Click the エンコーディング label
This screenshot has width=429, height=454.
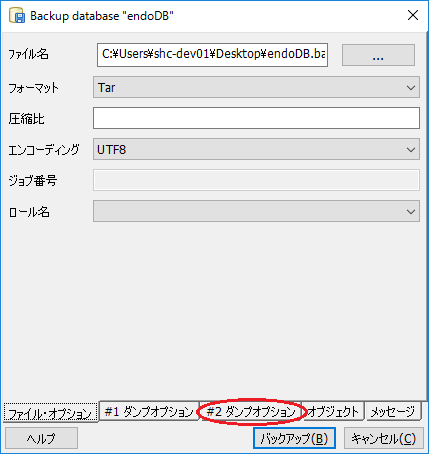44,150
